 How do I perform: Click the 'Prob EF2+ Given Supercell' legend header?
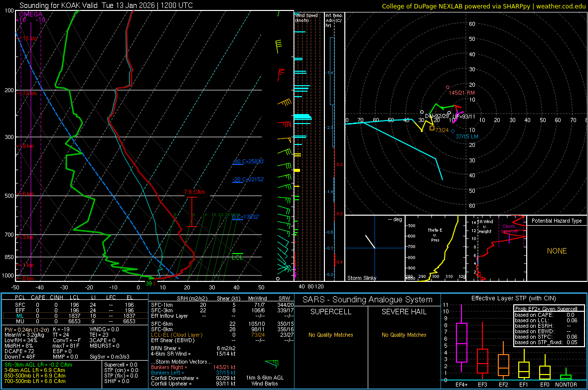[x=546, y=309]
